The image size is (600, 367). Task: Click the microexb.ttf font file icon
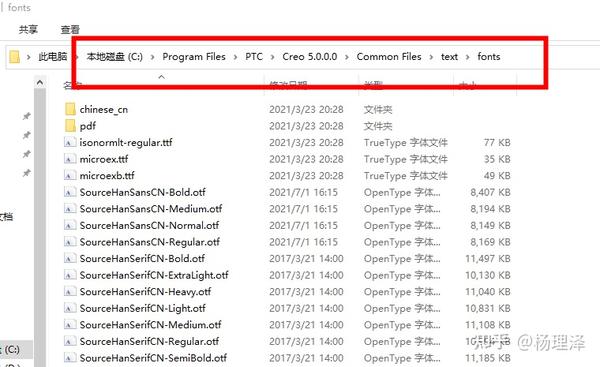[69, 176]
